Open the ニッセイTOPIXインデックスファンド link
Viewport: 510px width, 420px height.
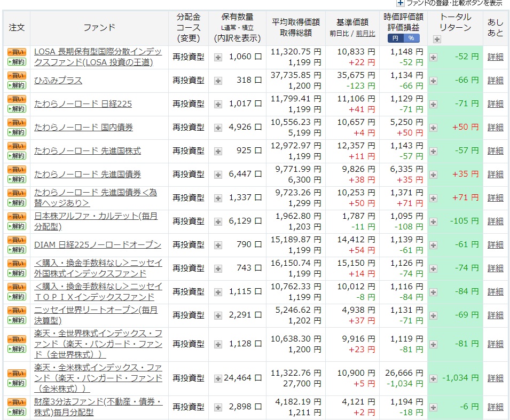tap(98, 291)
